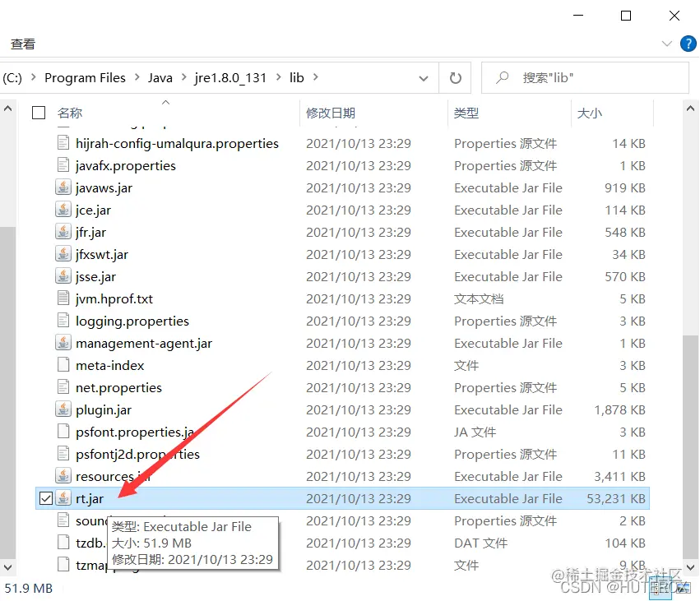The height and width of the screenshot is (601, 700).
Task: Click the 53,231 KB size of rt.jar
Action: 616,498
